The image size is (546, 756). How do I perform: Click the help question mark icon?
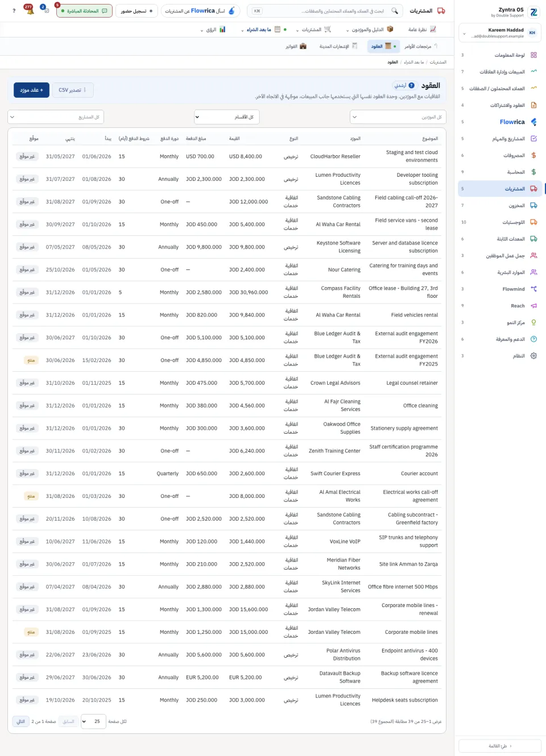point(14,11)
